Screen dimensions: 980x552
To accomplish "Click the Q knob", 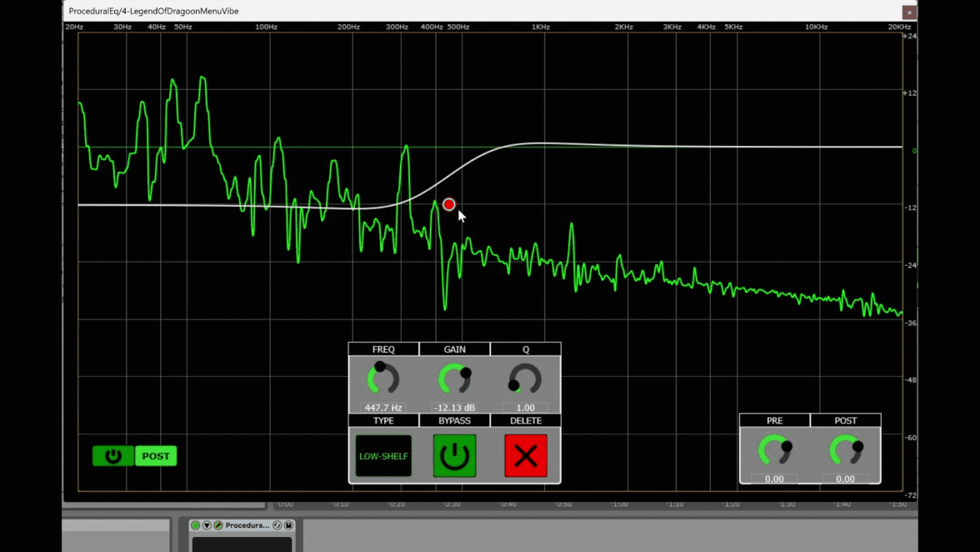I will (x=525, y=379).
